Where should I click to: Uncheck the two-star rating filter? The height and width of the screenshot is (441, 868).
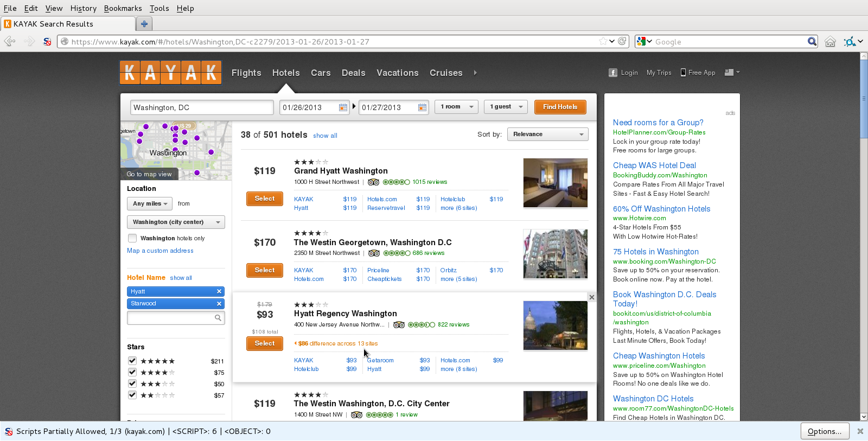click(x=132, y=395)
